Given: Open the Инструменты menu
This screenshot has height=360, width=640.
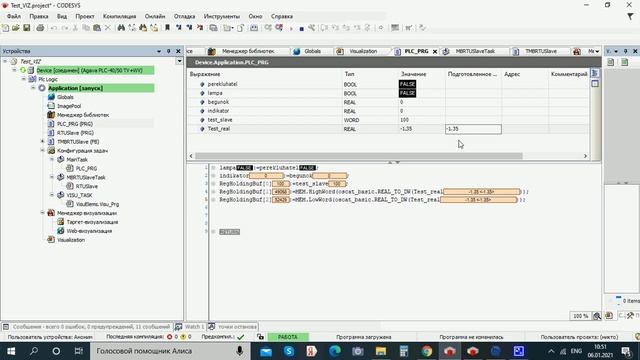Looking at the screenshot, I should pos(222,16).
